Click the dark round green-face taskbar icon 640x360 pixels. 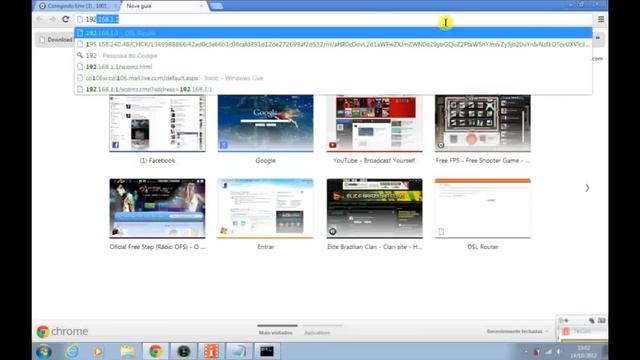click(x=184, y=351)
